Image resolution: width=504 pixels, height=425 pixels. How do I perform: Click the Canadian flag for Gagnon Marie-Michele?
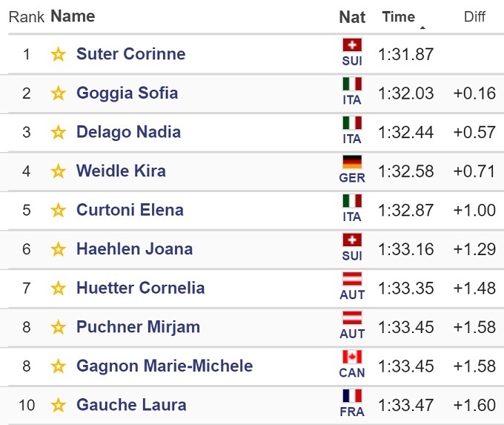coord(352,357)
